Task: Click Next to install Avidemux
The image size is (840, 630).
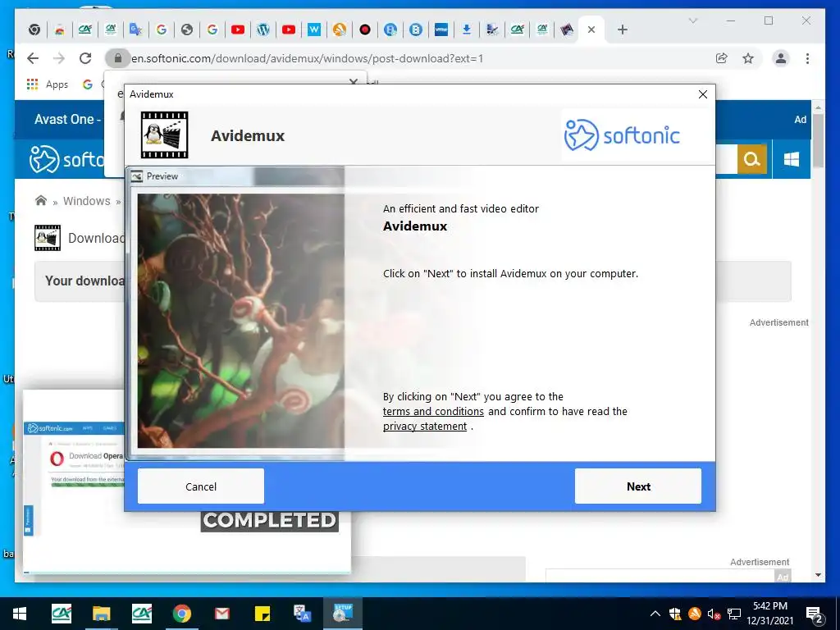Action: coord(637,486)
